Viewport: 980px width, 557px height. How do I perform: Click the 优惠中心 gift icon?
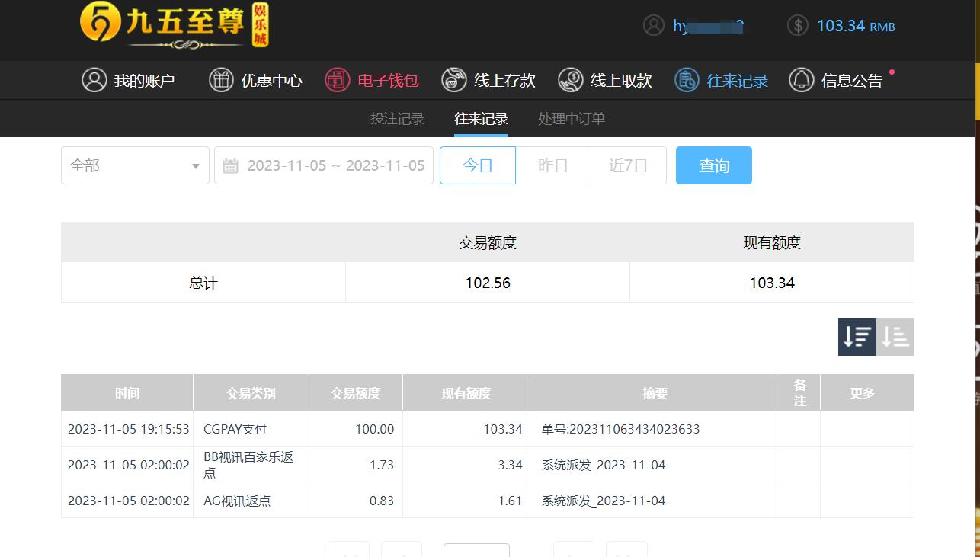tap(221, 80)
